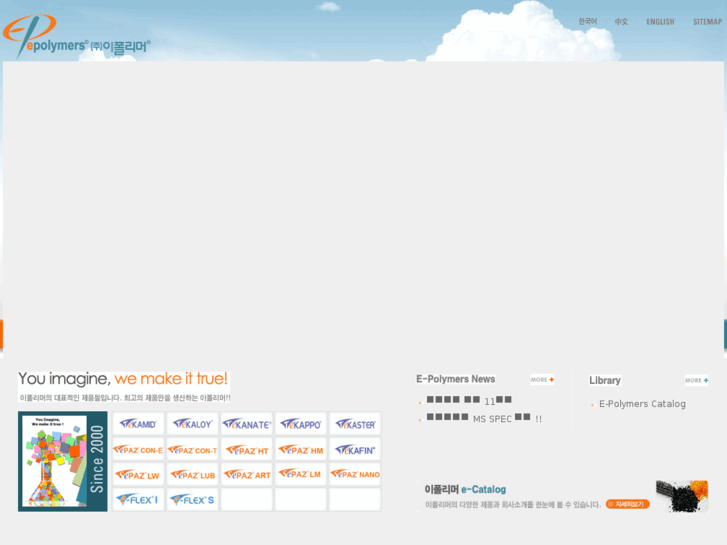Open the MS SPEC news item
727x545 pixels.
(x=484, y=418)
